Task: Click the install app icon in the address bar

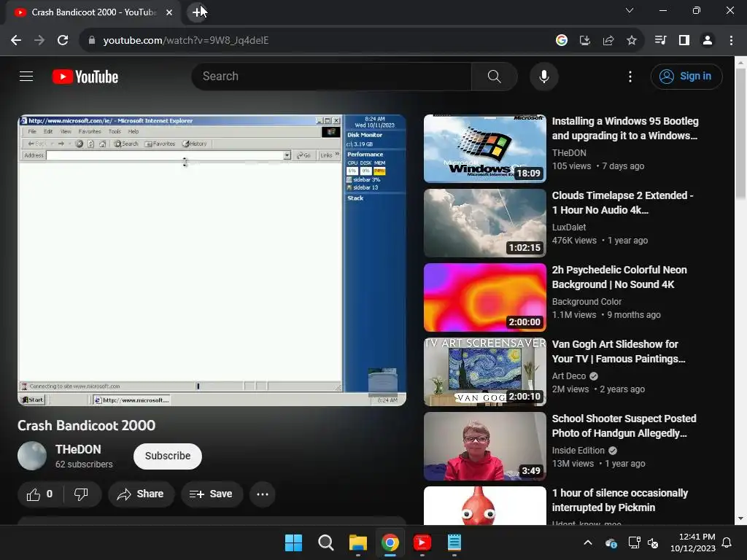Action: [x=584, y=41]
